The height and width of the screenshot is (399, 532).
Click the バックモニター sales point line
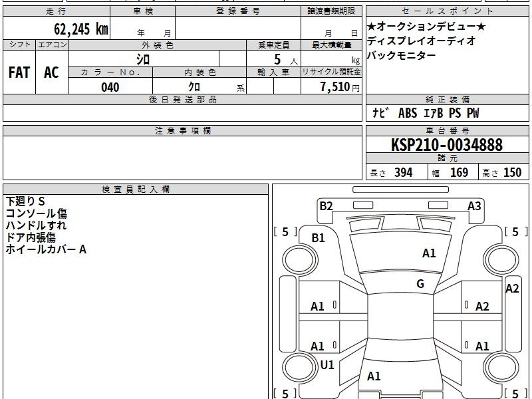pos(402,55)
